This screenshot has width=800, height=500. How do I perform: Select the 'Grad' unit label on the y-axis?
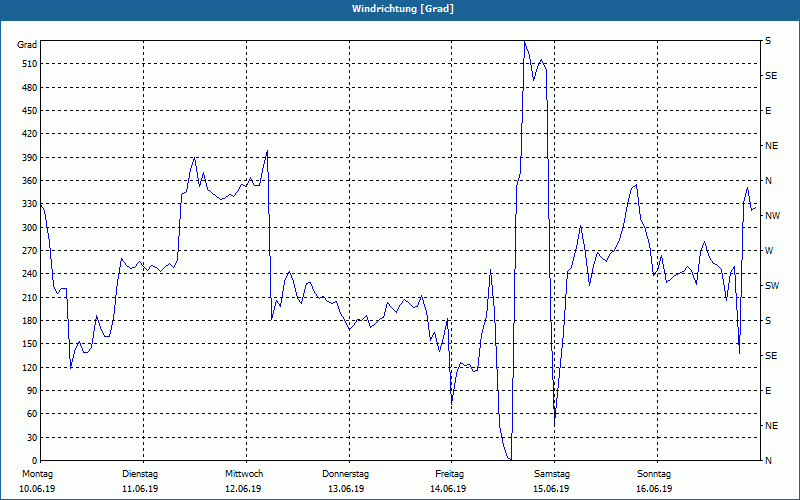[x=27, y=45]
